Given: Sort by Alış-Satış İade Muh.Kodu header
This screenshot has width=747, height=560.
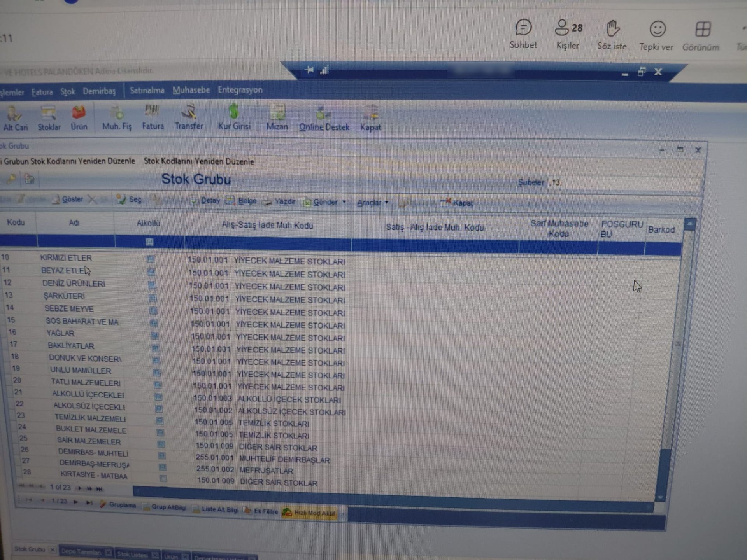Looking at the screenshot, I should pyautogui.click(x=267, y=226).
